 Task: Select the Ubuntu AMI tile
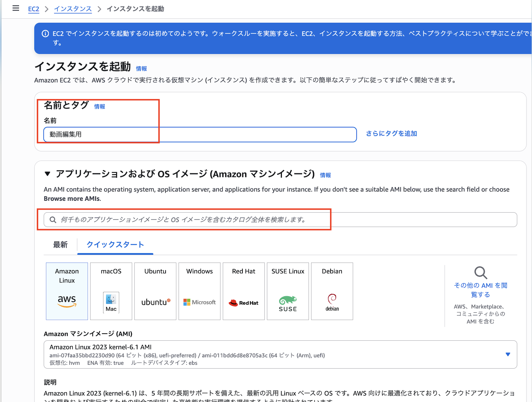(155, 291)
